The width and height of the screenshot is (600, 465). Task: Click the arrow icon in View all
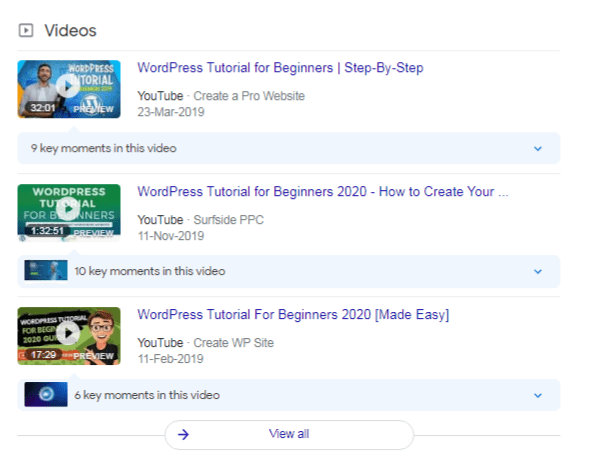point(183,434)
